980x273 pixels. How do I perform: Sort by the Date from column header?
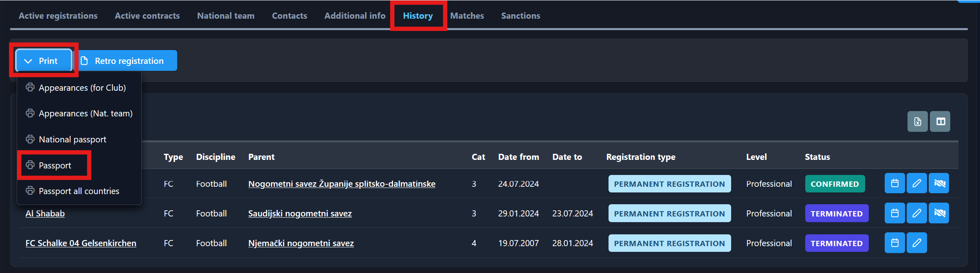coord(518,157)
